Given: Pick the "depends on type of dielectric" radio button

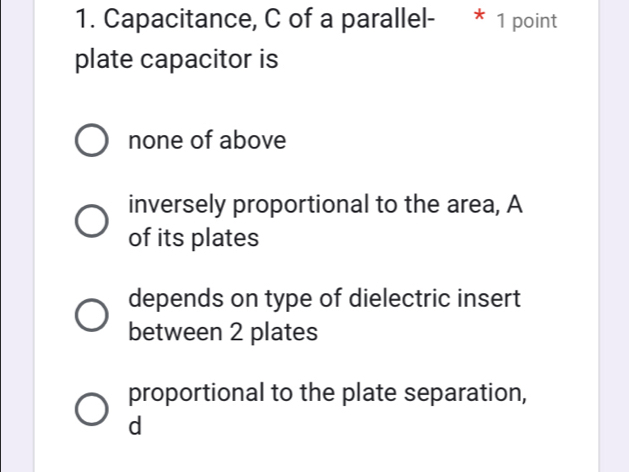Looking at the screenshot, I should coord(92,314).
